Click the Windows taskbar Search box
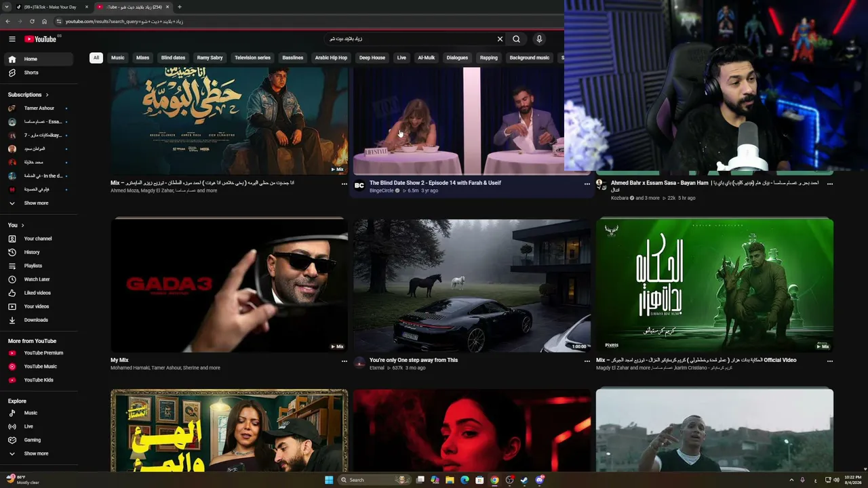Screen dimensions: 868x488 [374, 480]
